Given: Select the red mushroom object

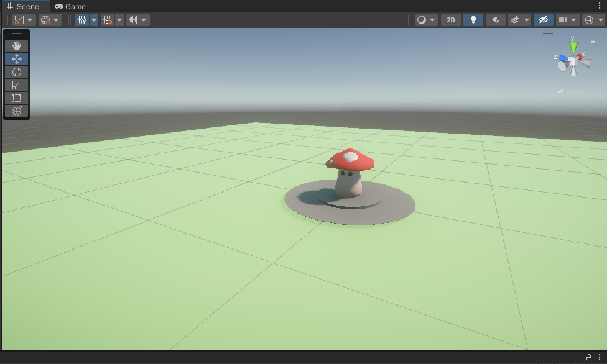Looking at the screenshot, I should coord(350,172).
